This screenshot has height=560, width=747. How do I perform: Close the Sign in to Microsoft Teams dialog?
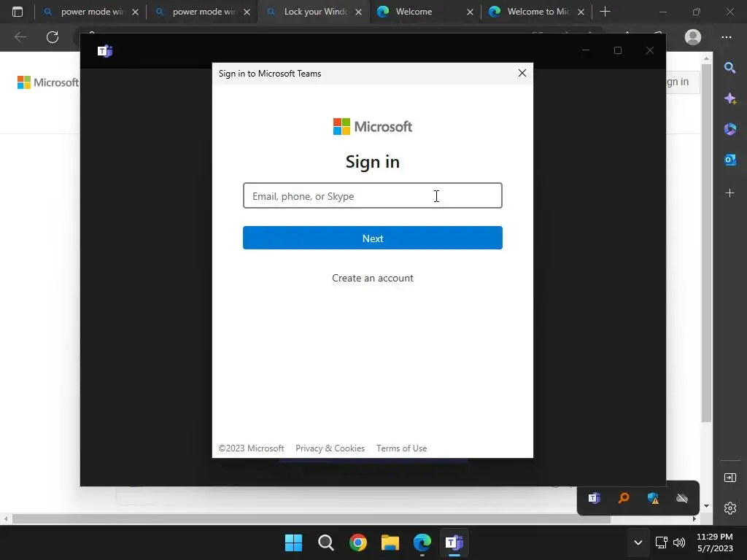(x=522, y=73)
